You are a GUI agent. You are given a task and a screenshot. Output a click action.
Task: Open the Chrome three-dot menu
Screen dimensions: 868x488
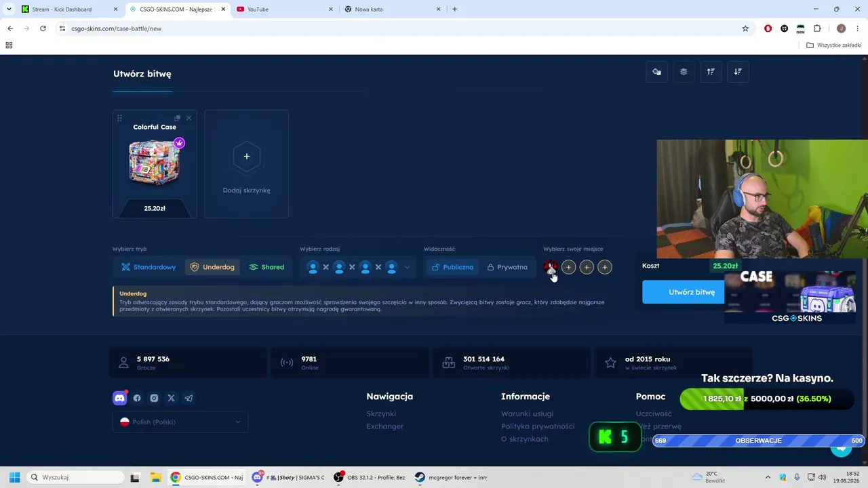click(858, 28)
